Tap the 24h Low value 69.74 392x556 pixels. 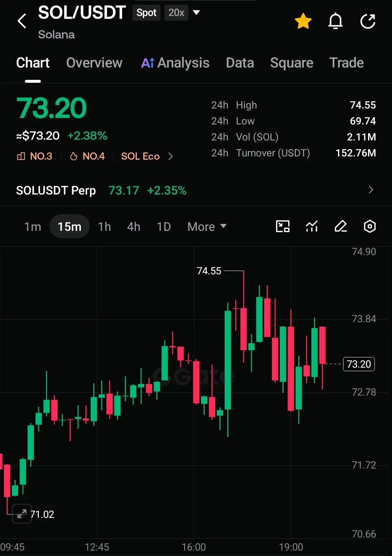pos(363,121)
